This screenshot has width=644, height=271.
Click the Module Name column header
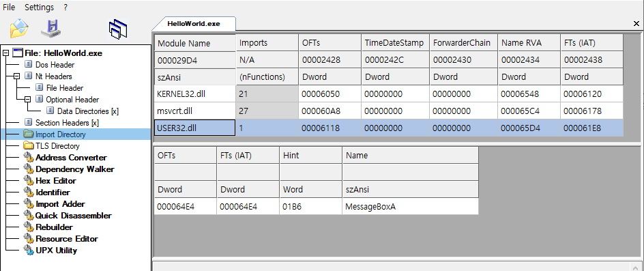coord(194,43)
